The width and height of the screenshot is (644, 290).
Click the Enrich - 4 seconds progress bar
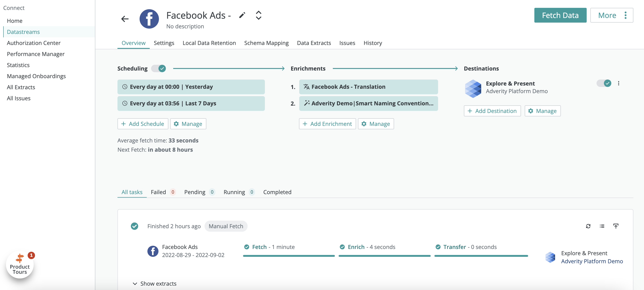click(x=384, y=256)
